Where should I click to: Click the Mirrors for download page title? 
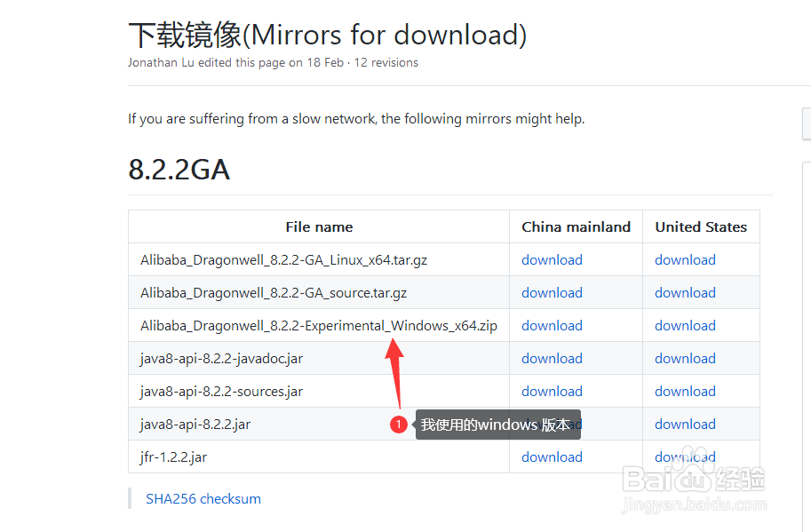pyautogui.click(x=328, y=36)
